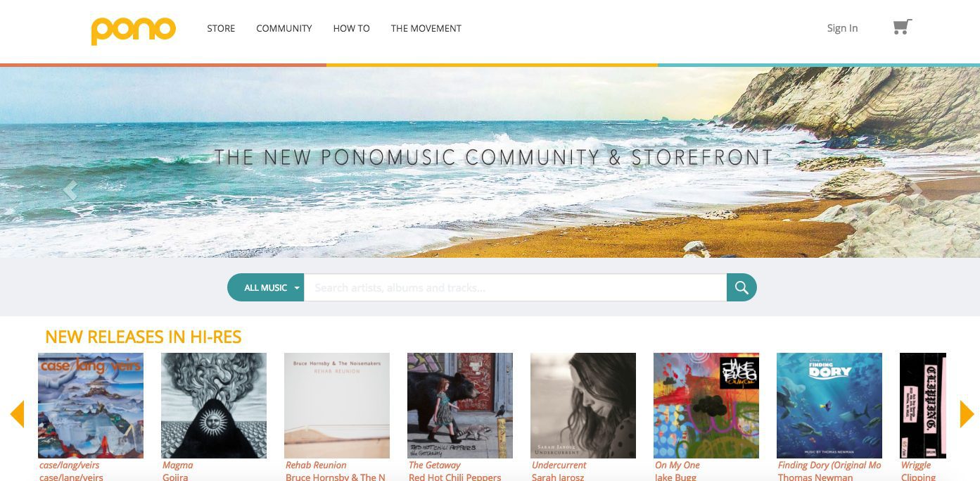This screenshot has height=481, width=980.
Task: Open the Undercurrent album title link
Action: pos(559,465)
